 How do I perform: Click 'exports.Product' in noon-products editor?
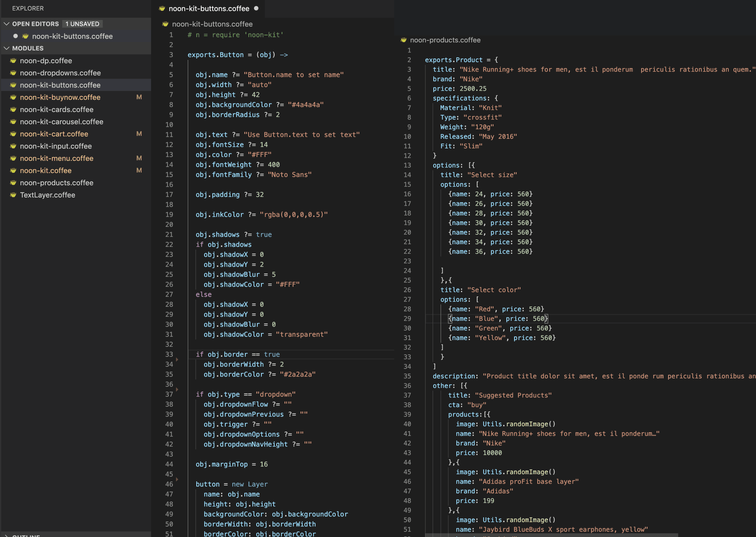point(454,60)
